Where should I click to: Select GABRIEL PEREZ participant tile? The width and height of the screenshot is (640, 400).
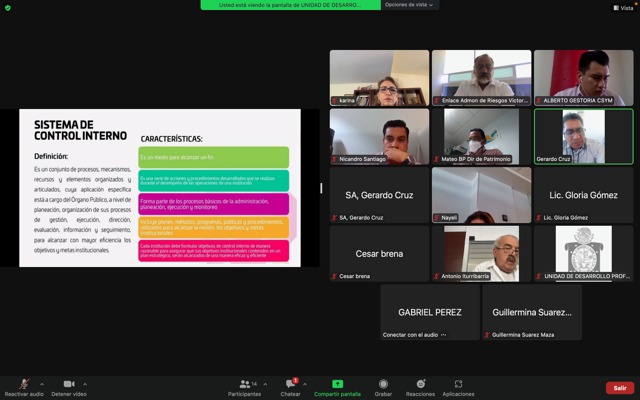pyautogui.click(x=429, y=312)
